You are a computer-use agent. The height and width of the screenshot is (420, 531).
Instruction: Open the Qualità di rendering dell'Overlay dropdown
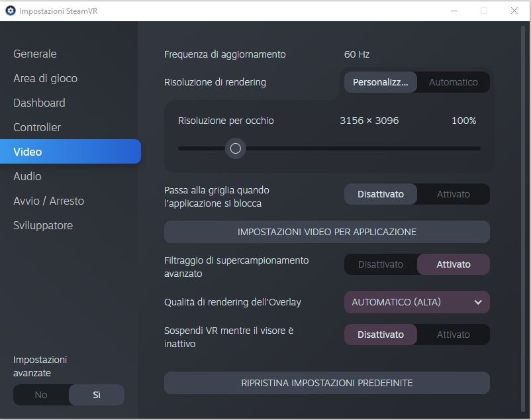pos(417,302)
